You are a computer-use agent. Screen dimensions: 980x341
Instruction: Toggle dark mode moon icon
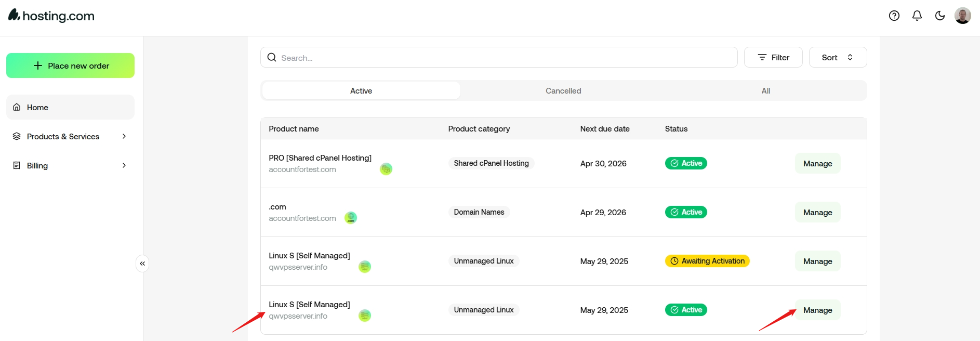pos(940,16)
